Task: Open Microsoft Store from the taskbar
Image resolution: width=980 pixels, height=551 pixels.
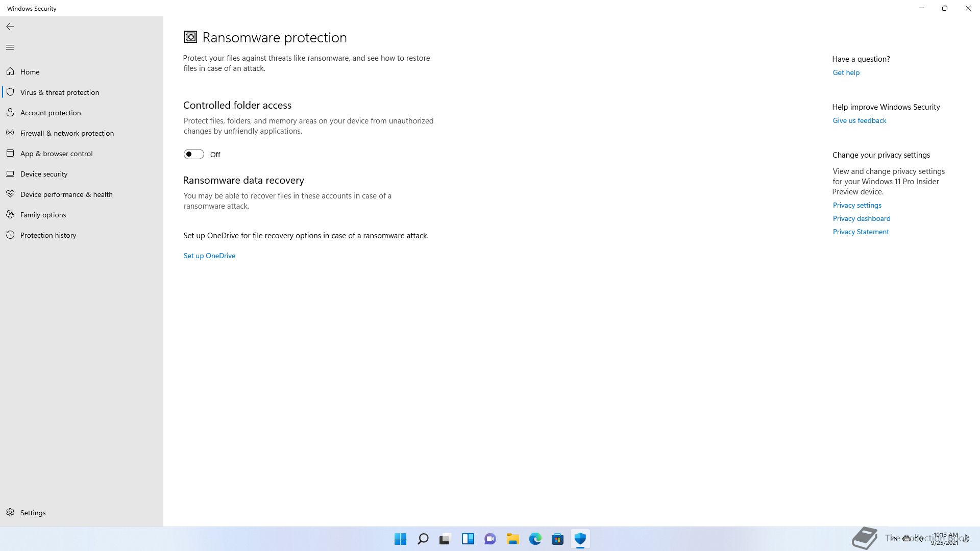Action: point(558,539)
